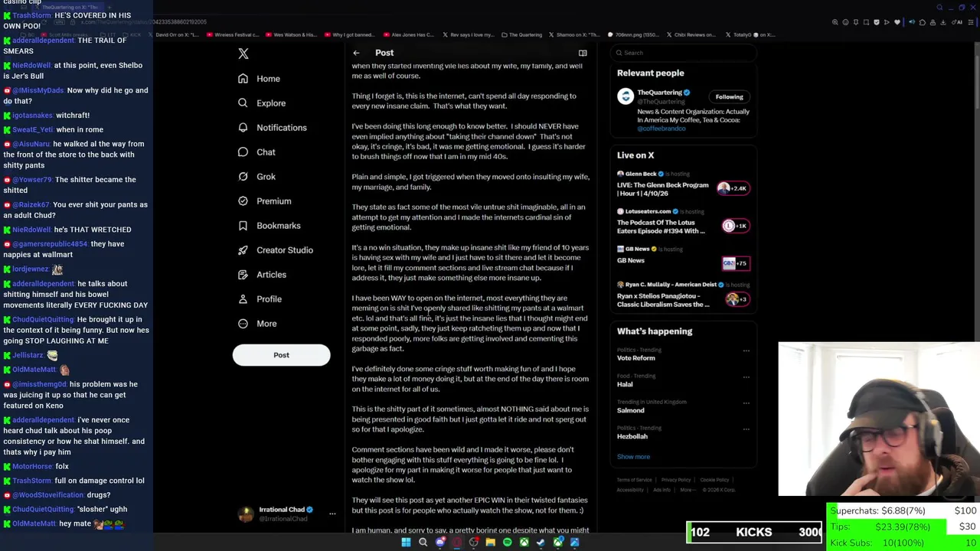Open the More menu in X sidebar
Screen dimensions: 980x551
click(x=258, y=324)
